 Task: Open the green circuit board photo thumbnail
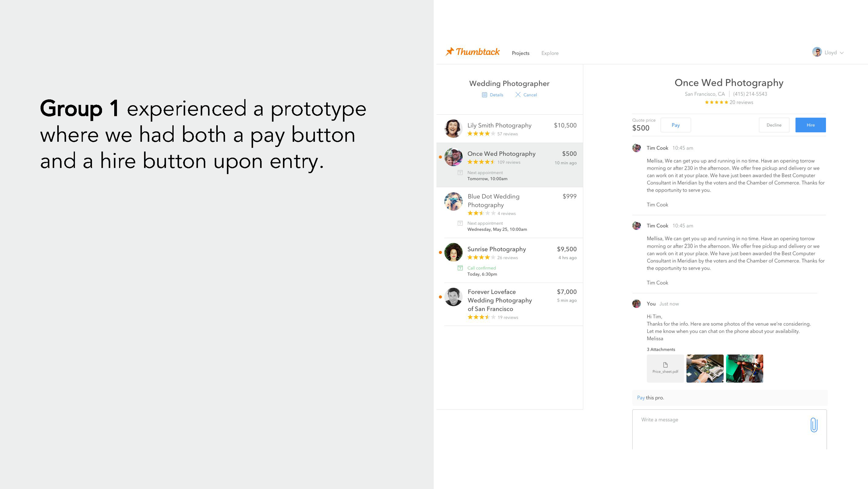tap(744, 368)
